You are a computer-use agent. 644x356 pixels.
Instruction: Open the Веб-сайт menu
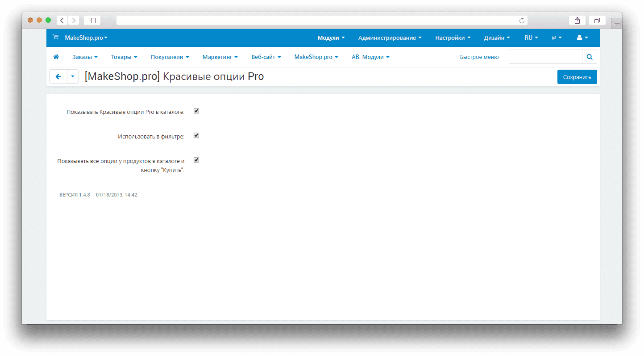266,57
